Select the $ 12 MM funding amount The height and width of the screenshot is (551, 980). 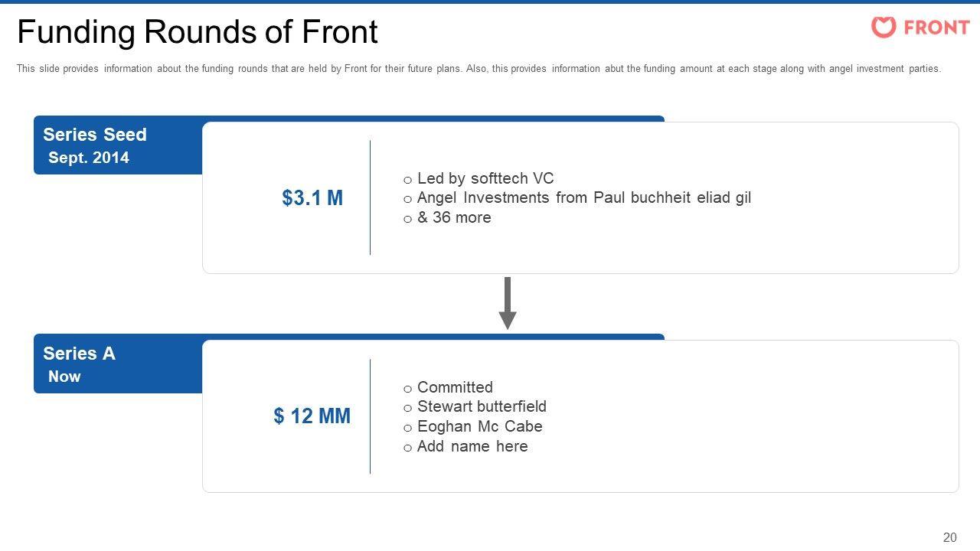click(312, 416)
